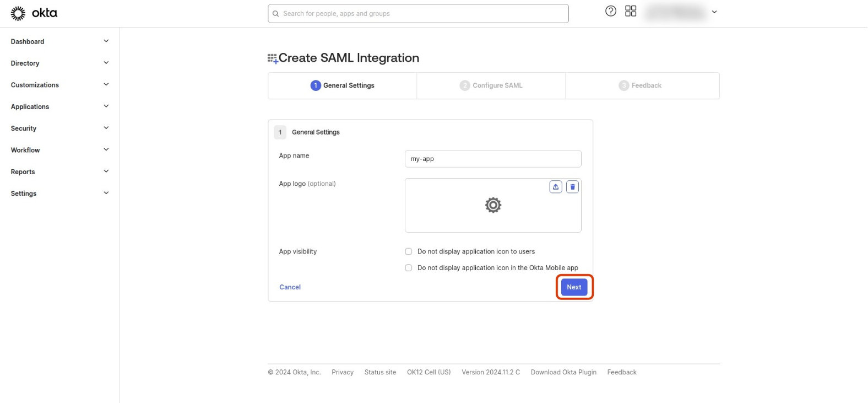Check 'Do not display application icon in the Okta Mobile app'
This screenshot has height=403, width=868.
point(409,268)
